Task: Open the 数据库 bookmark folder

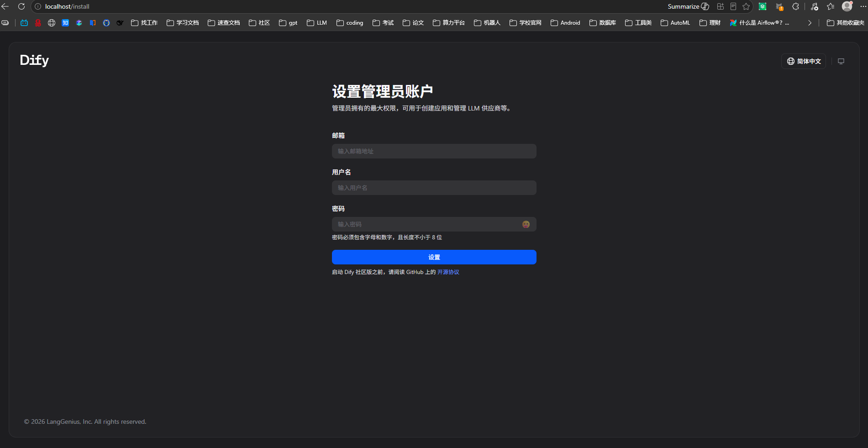Action: pos(603,23)
